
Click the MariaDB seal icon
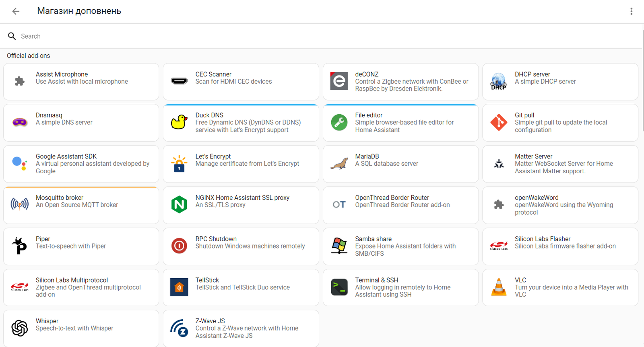tap(339, 164)
